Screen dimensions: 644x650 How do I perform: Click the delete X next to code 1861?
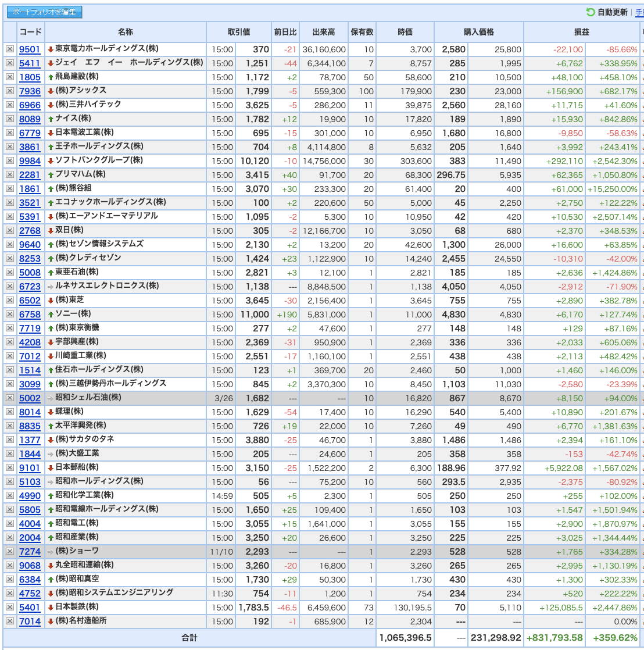[10, 188]
